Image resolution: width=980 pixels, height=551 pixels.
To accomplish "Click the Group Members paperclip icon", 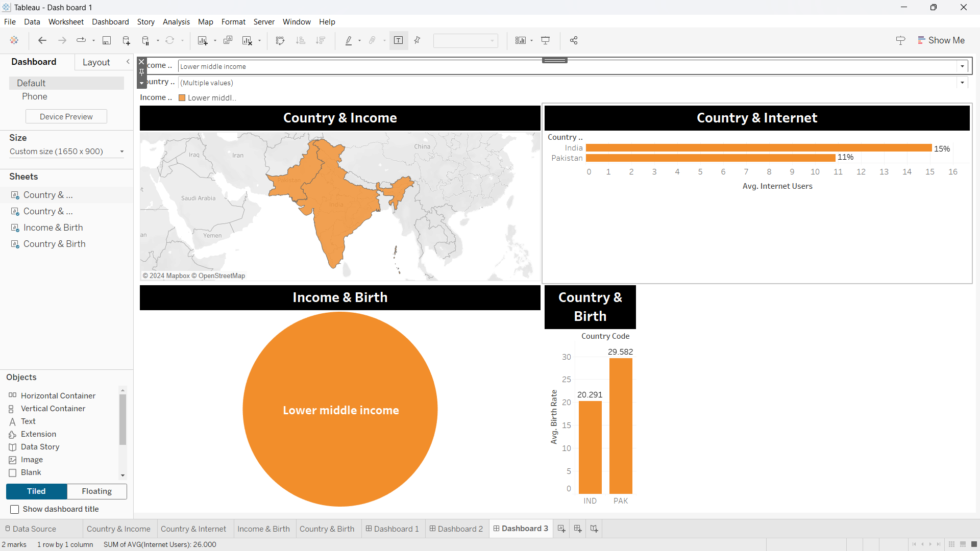I will (373, 40).
